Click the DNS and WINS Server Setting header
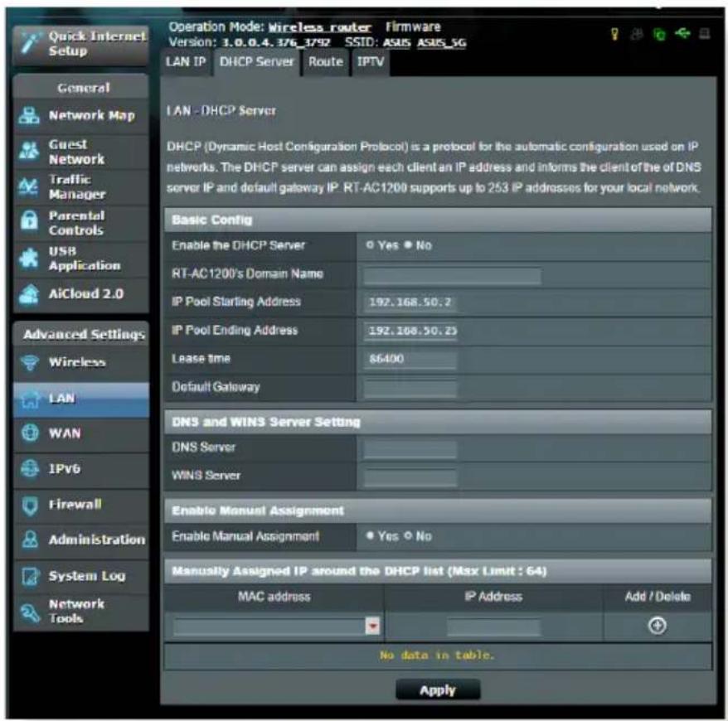Image resolution: width=728 pixels, height=721 pixels. (438, 422)
